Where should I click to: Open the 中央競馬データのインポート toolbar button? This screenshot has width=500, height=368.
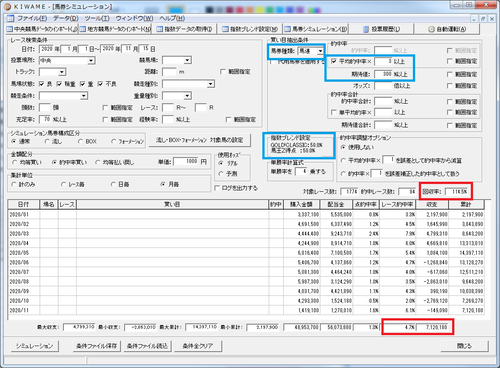coord(42,29)
